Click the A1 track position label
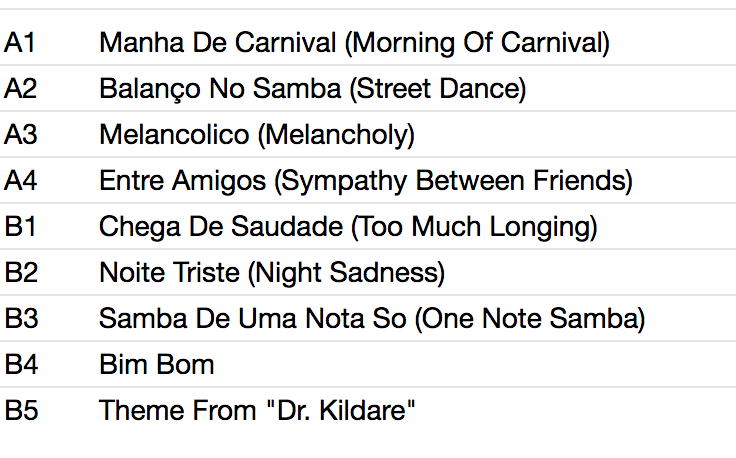This screenshot has height=458, width=736. point(21,43)
